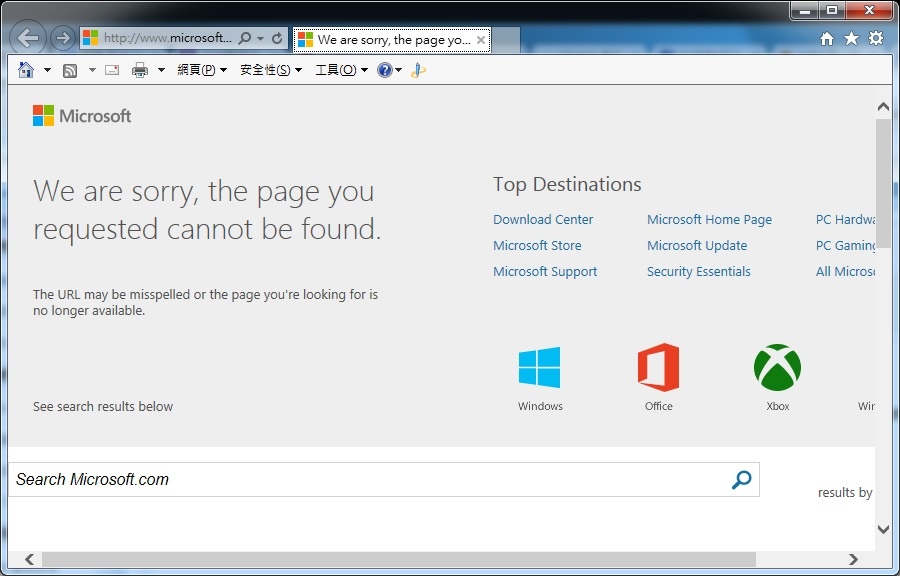The image size is (900, 576).
Task: Click the horizontal scrollbar thumb
Action: 399,559
